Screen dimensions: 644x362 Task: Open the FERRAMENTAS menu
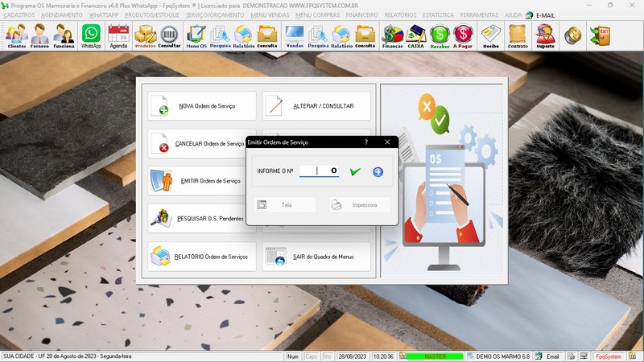tap(480, 15)
